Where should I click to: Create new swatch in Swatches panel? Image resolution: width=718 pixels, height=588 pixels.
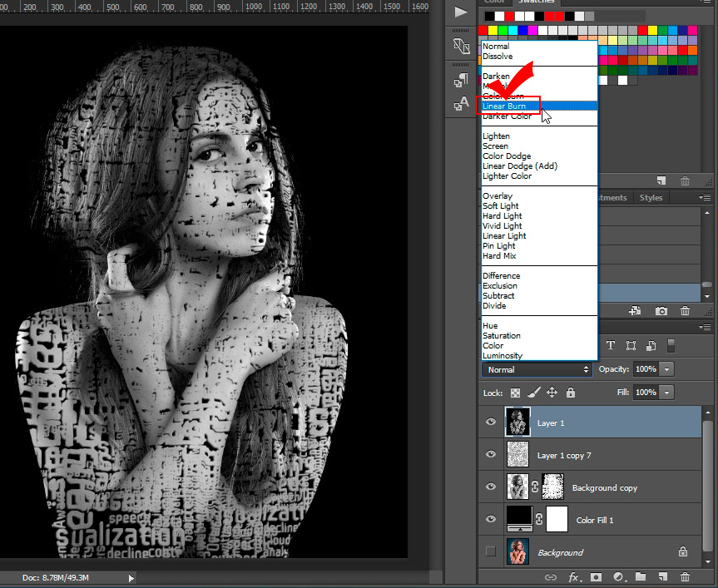click(x=661, y=180)
